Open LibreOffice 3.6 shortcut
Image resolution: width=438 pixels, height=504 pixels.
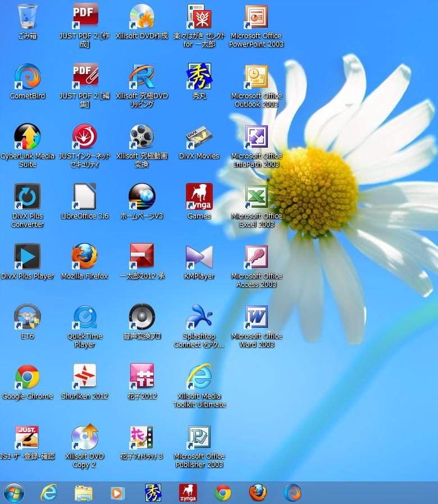pos(85,197)
